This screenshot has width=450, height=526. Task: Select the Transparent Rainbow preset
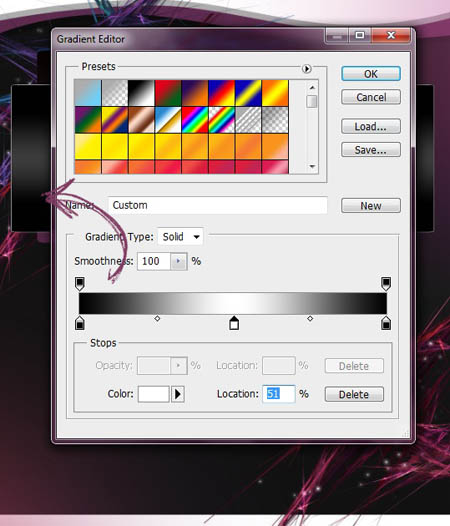tap(221, 120)
